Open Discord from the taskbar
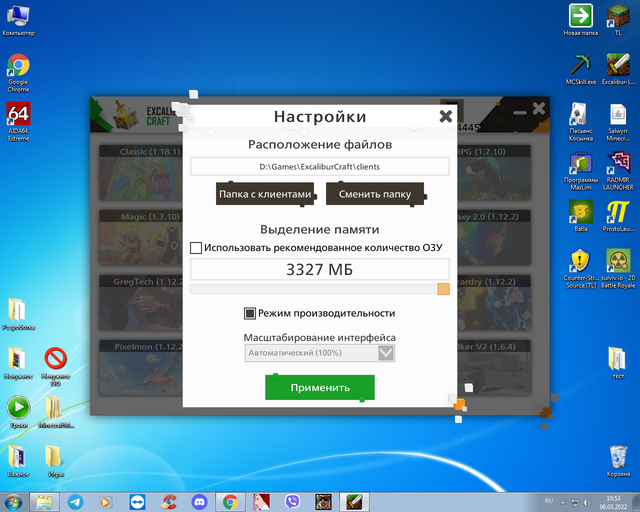Screen dimensions: 640x512 (x=199, y=502)
